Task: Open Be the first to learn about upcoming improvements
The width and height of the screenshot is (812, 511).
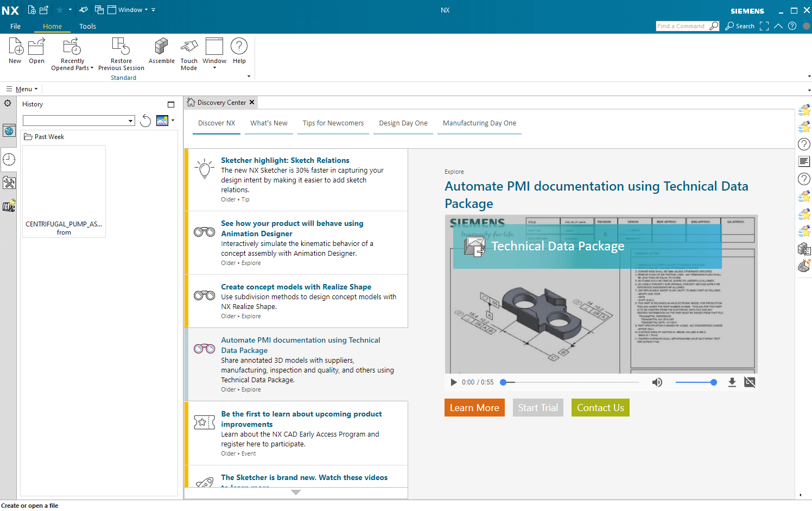Action: (296, 433)
